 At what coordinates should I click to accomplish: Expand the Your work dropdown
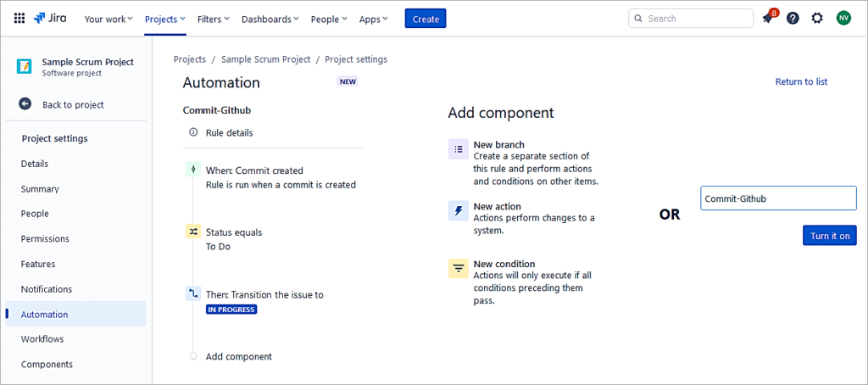109,19
